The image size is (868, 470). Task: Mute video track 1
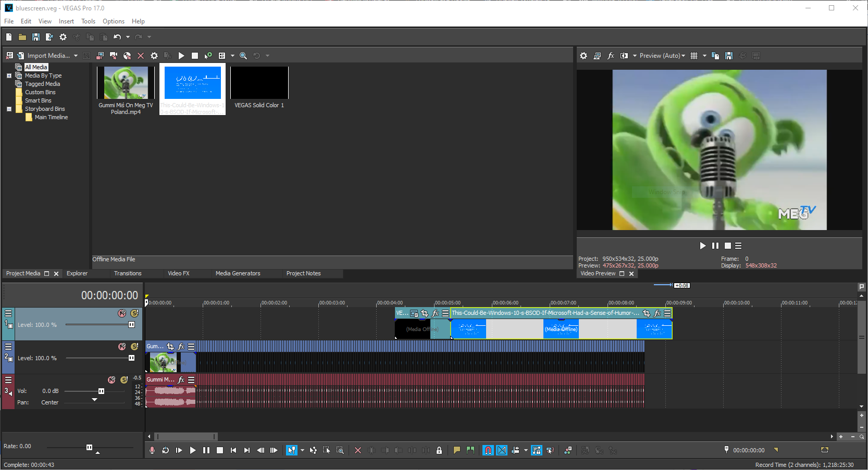(122, 313)
